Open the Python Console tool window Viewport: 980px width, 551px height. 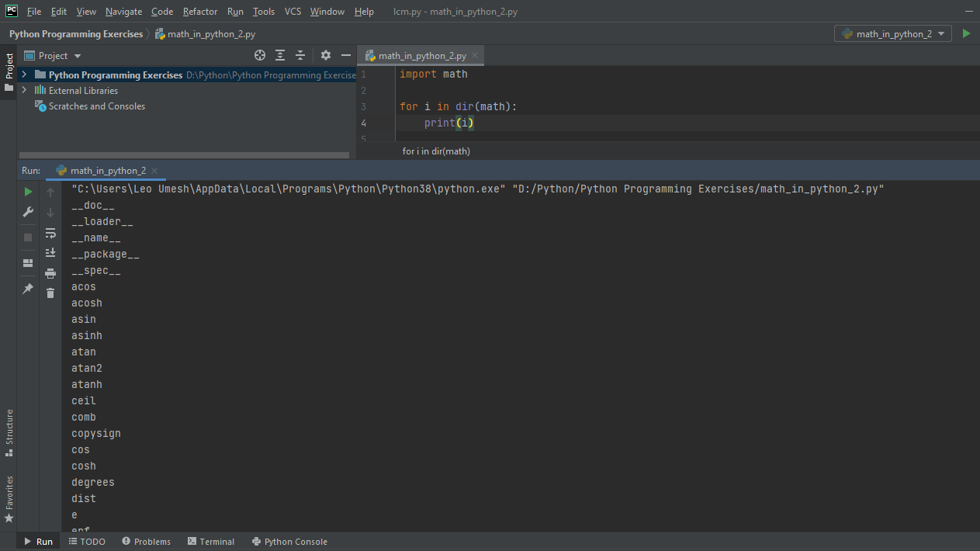pyautogui.click(x=289, y=542)
